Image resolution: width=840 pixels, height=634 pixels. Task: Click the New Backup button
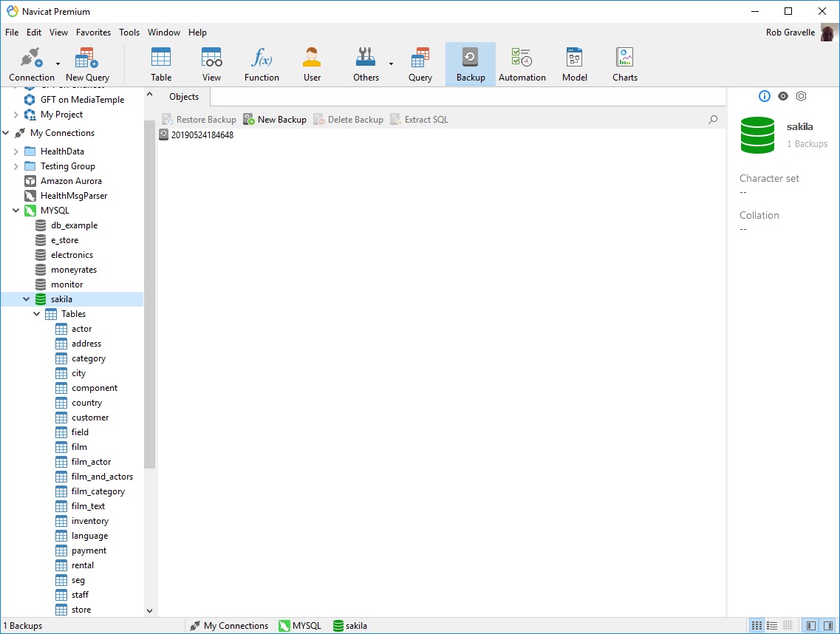275,120
